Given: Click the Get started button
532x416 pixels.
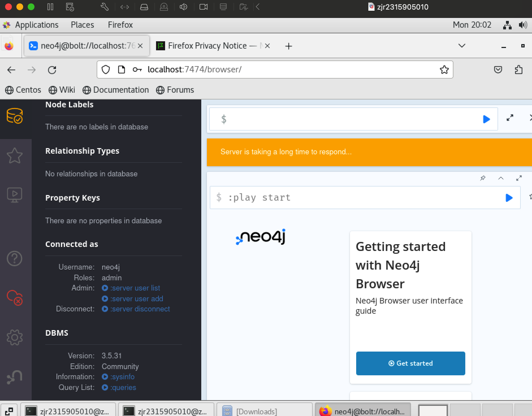Looking at the screenshot, I should pos(410,363).
